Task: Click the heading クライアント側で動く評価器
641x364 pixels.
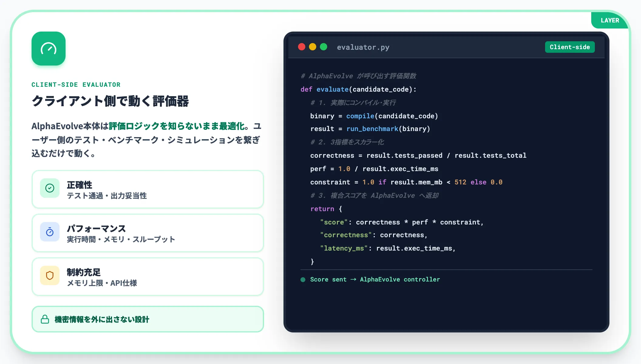Action: coord(110,101)
